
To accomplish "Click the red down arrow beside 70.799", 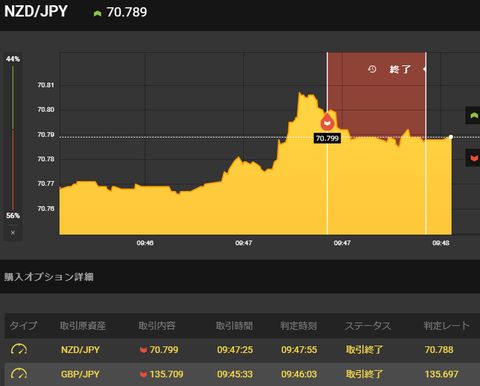I will pyautogui.click(x=143, y=350).
